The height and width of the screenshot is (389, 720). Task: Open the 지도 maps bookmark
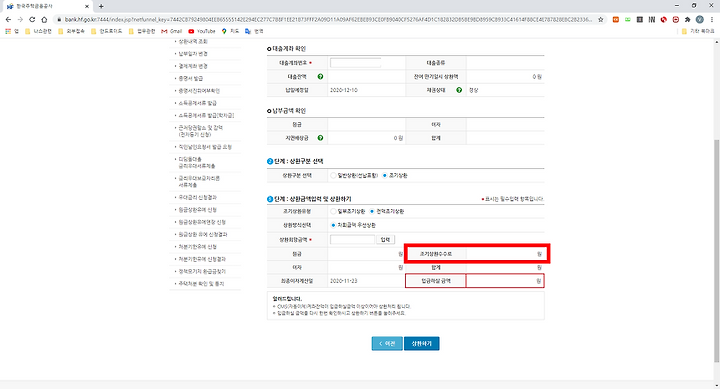(231, 31)
